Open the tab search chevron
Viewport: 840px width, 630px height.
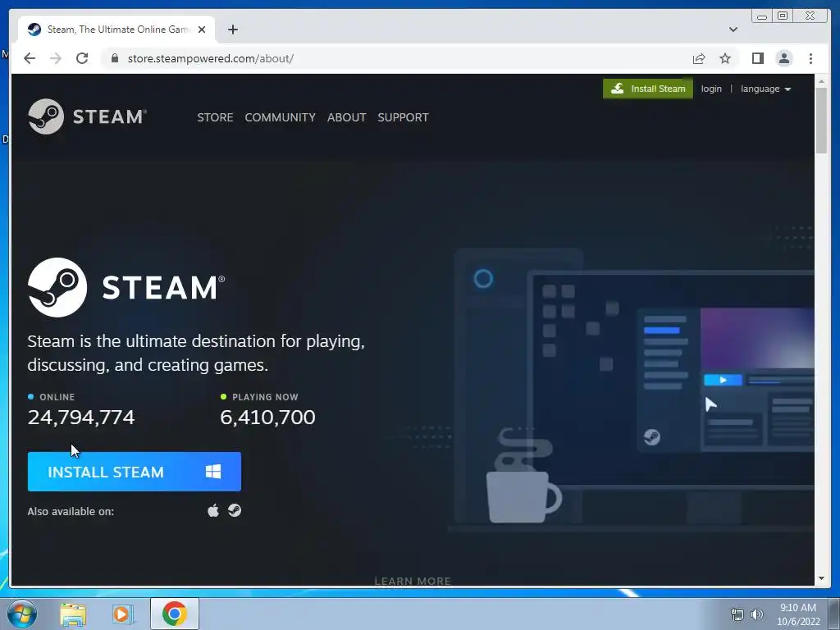[733, 30]
